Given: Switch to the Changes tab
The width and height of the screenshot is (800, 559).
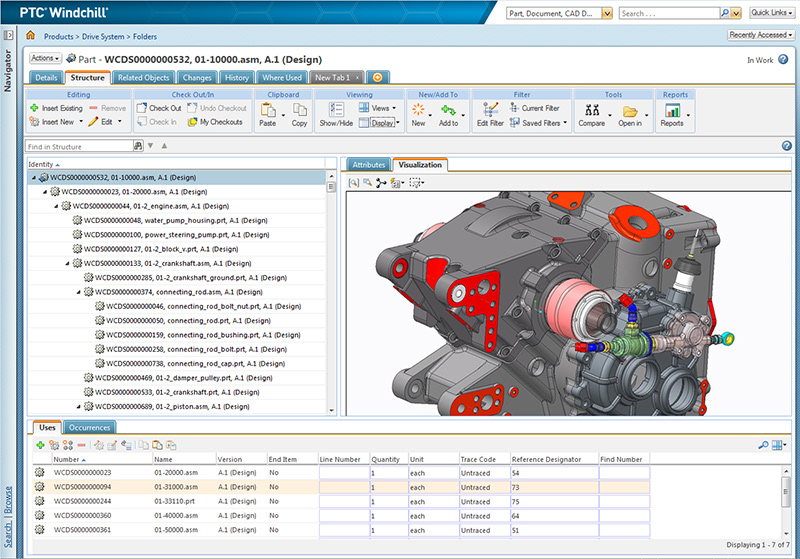Looking at the screenshot, I should (197, 78).
